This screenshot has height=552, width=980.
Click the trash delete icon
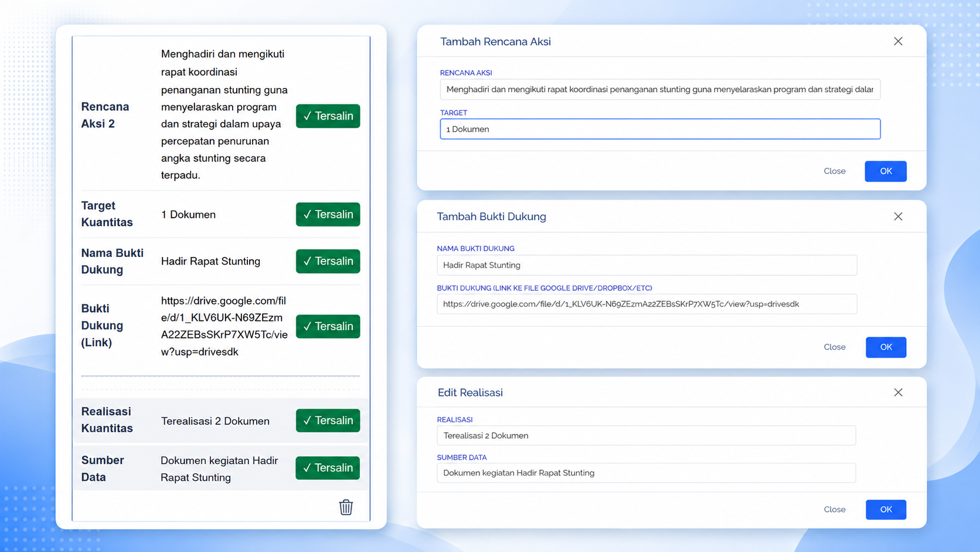click(x=346, y=507)
